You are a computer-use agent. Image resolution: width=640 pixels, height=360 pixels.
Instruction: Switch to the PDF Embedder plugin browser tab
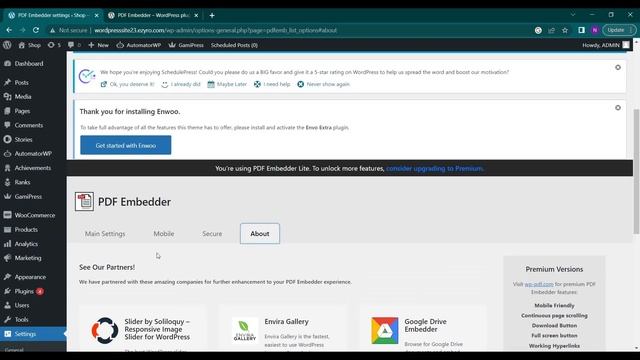coord(153,16)
